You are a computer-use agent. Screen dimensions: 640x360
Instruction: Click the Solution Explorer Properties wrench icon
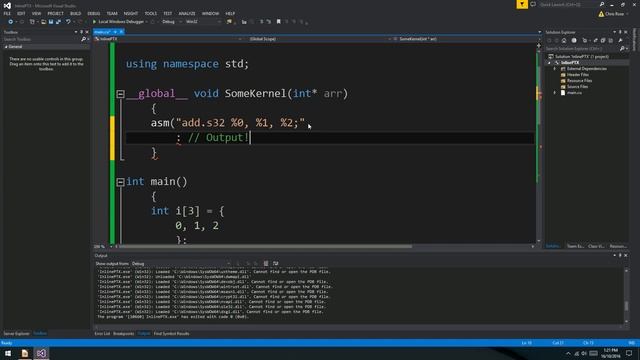620,40
